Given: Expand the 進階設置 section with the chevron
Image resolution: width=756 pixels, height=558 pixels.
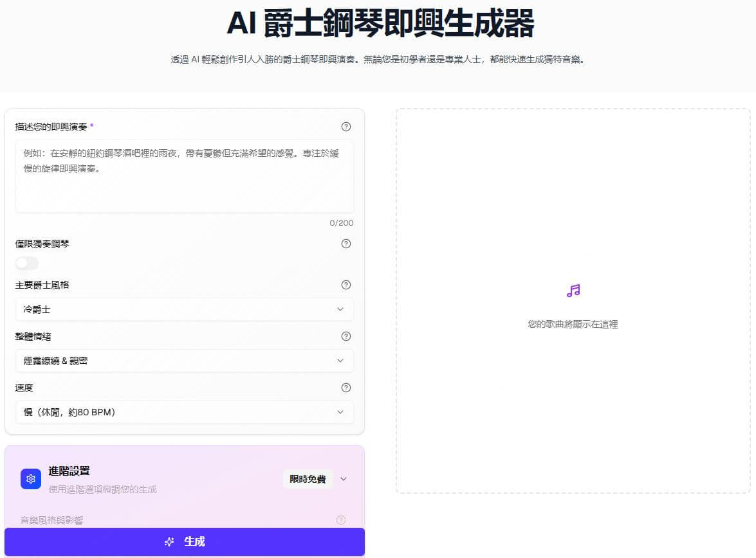Looking at the screenshot, I should pyautogui.click(x=344, y=479).
